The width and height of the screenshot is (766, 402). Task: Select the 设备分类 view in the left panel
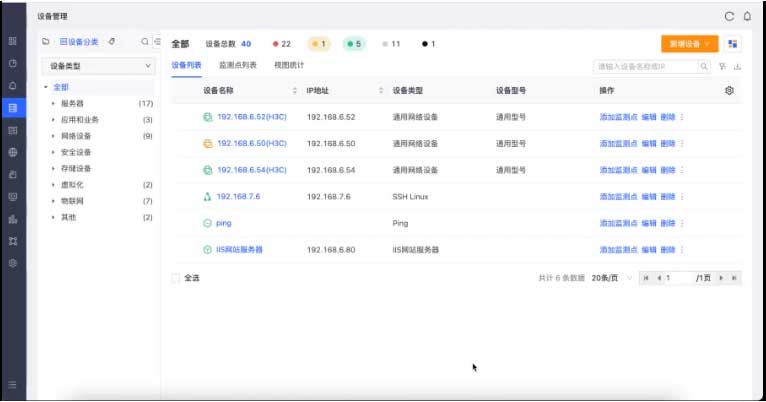79,42
